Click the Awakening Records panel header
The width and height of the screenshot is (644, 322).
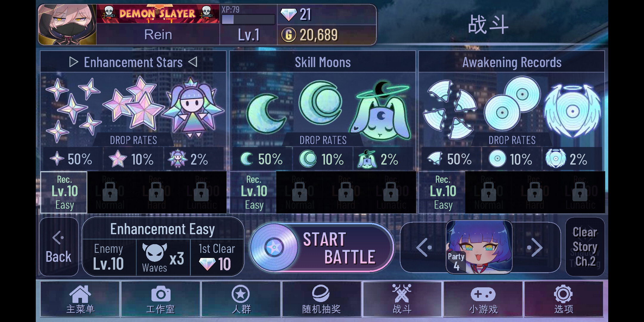[x=512, y=62]
